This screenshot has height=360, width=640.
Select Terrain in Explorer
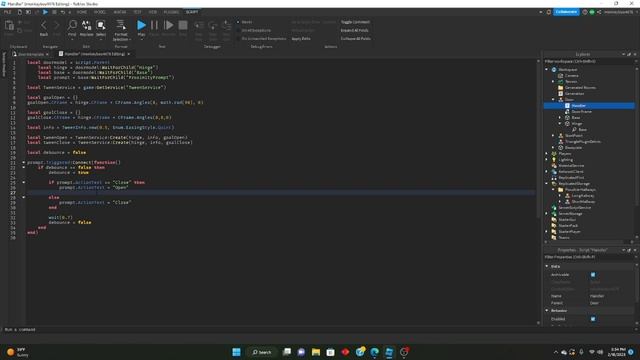coord(571,82)
